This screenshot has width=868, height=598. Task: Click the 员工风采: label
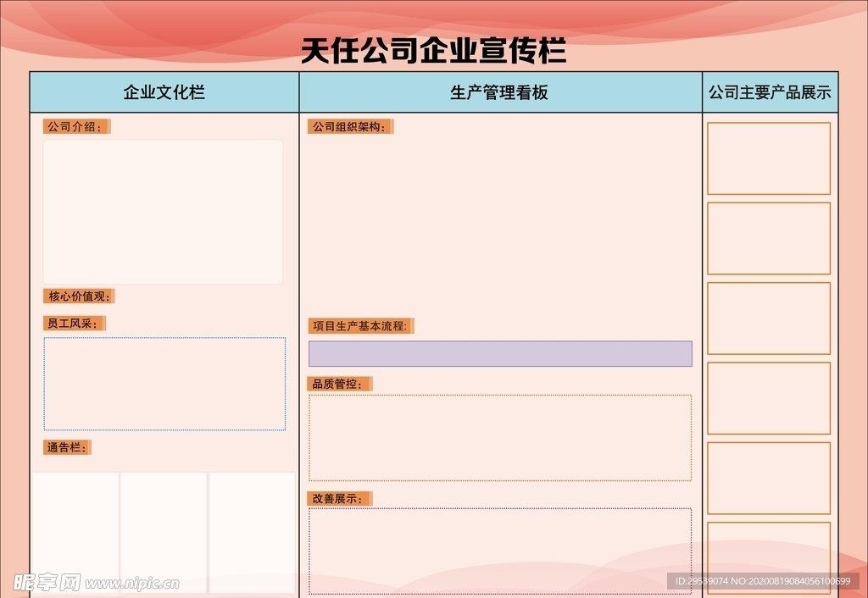pos(75,323)
